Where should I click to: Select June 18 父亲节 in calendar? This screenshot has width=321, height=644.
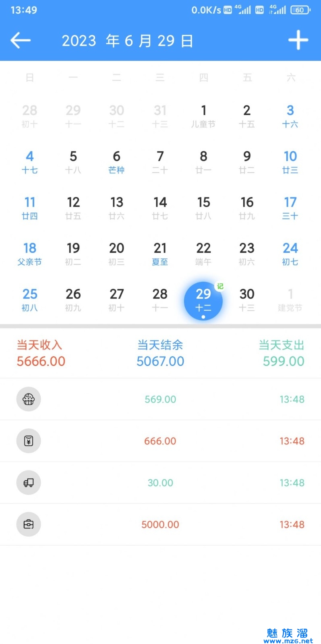30,254
